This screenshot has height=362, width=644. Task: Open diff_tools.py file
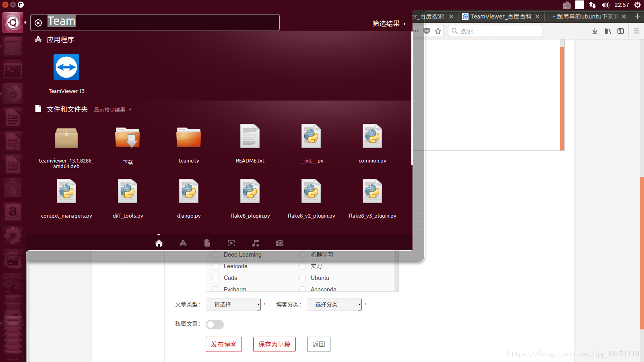coord(128,191)
